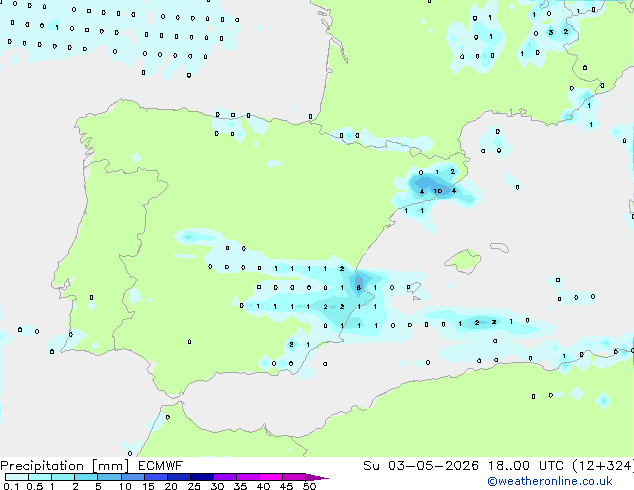Click the '8' precipitation value on the map
This screenshot has height=490, width=634.
(x=358, y=287)
